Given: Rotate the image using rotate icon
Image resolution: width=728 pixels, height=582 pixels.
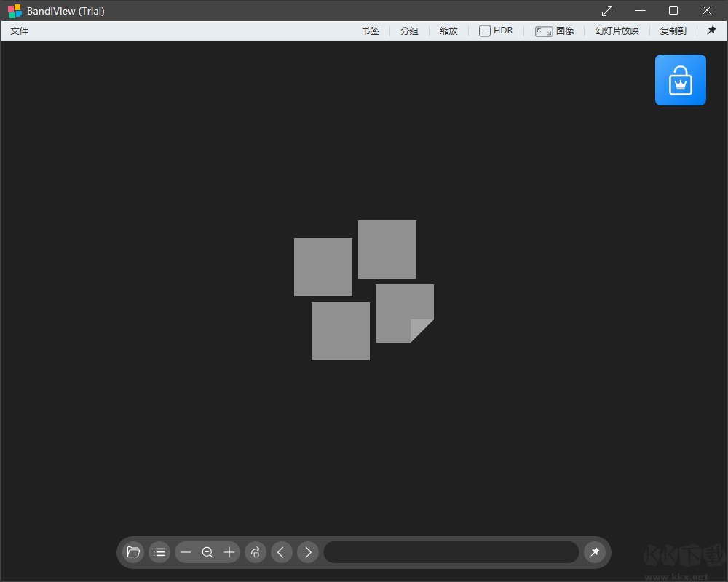Looking at the screenshot, I should point(256,552).
